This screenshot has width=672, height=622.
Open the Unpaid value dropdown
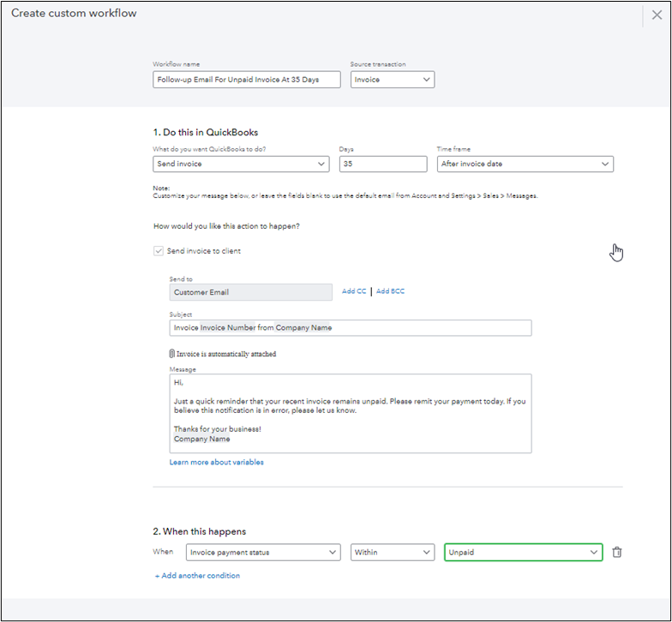click(x=523, y=552)
